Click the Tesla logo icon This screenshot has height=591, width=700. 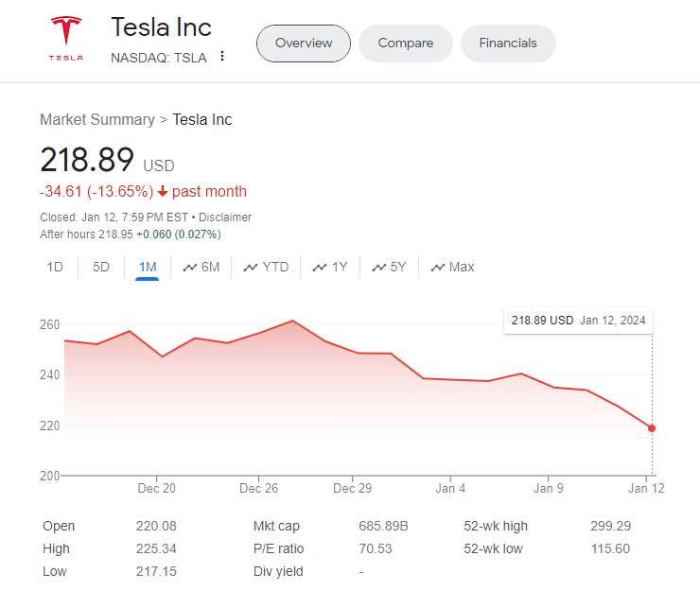(x=65, y=38)
